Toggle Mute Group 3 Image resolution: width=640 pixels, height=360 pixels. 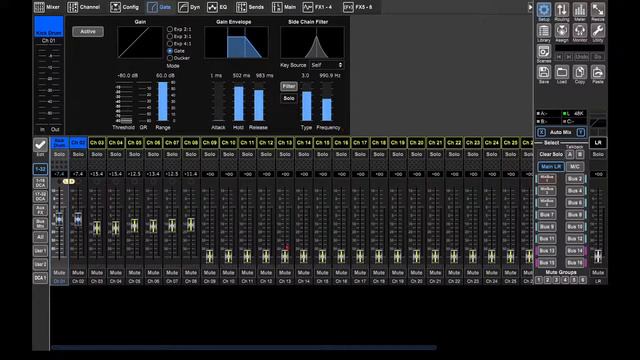click(x=556, y=280)
